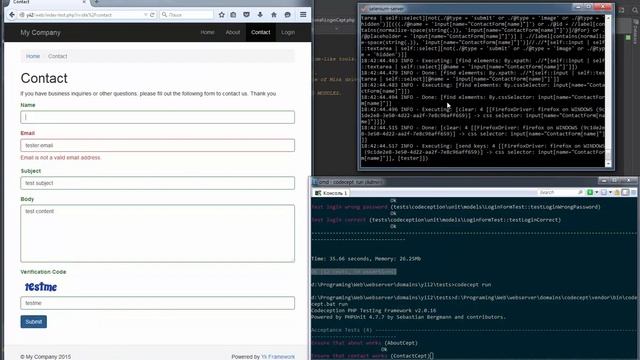
Task: Bookmark this page with star icon
Action: [221, 15]
